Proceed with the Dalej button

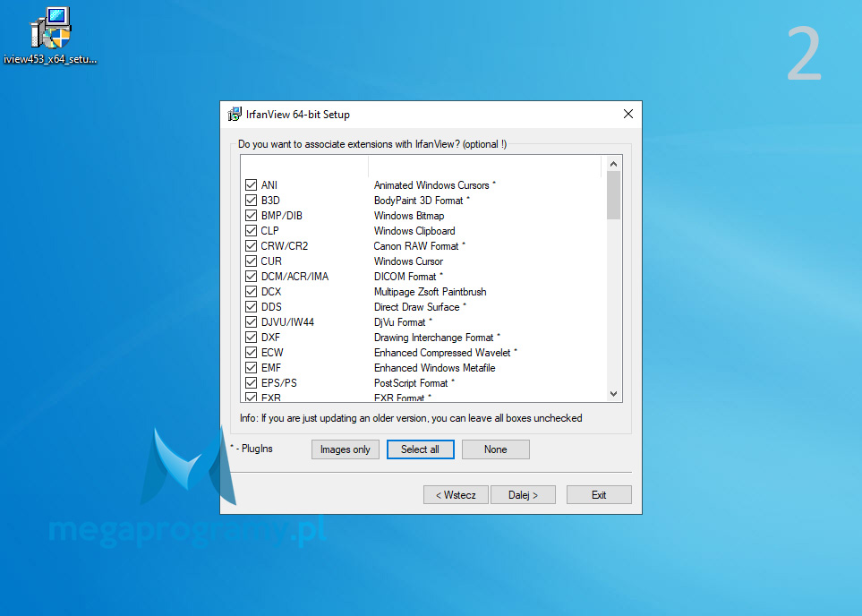(x=523, y=495)
